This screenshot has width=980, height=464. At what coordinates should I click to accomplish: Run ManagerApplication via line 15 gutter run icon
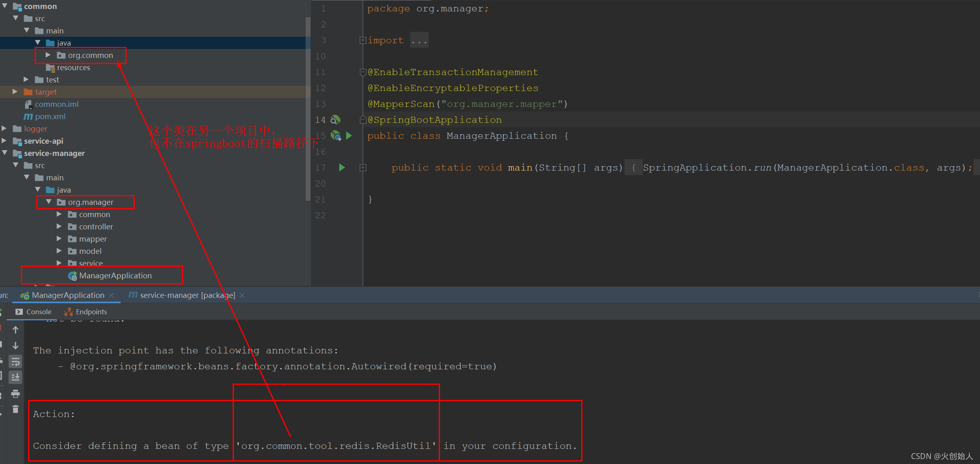point(349,135)
